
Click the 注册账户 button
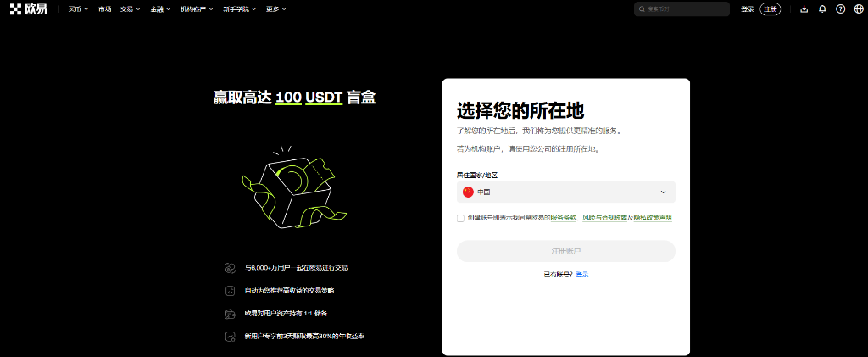click(565, 251)
